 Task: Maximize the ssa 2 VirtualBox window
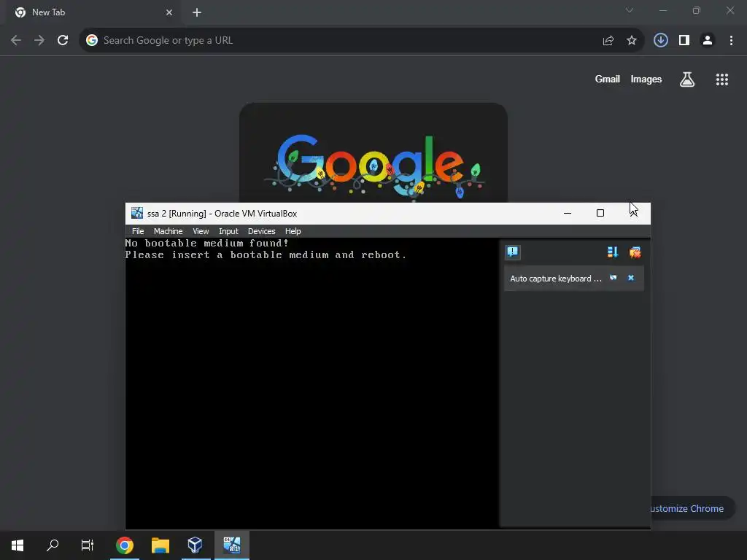tap(600, 213)
